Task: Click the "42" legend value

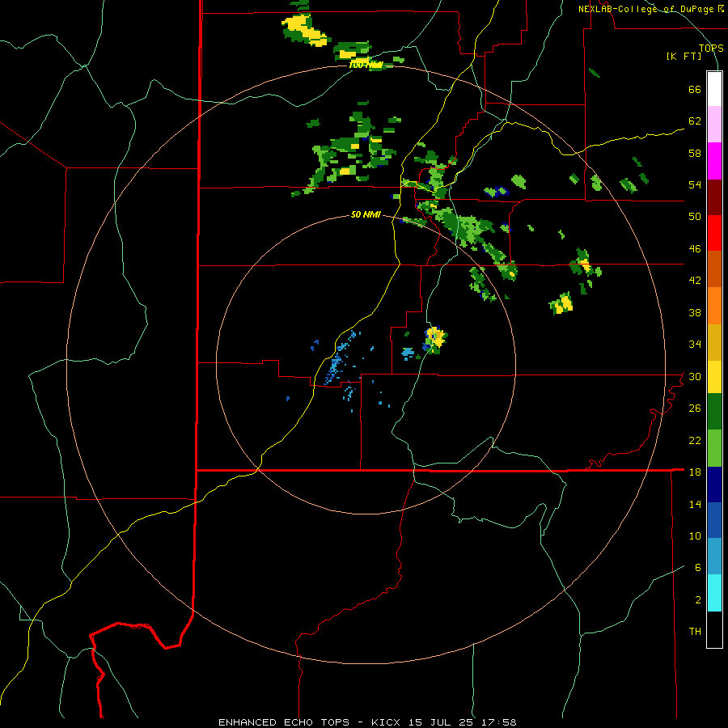Action: pyautogui.click(x=695, y=281)
